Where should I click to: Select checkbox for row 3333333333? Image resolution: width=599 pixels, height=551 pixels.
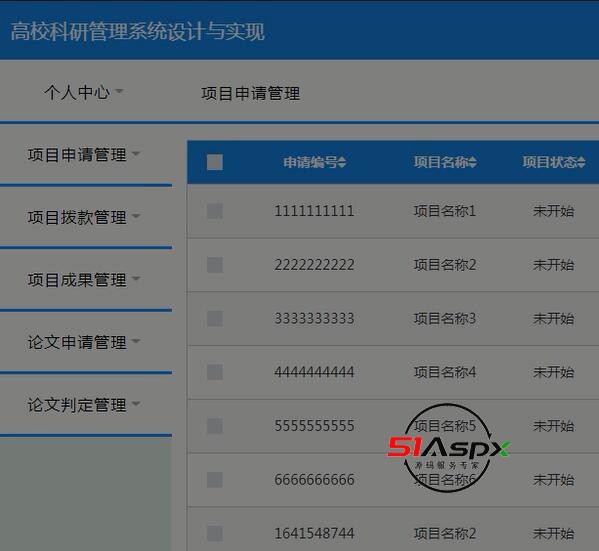pyautogui.click(x=215, y=318)
